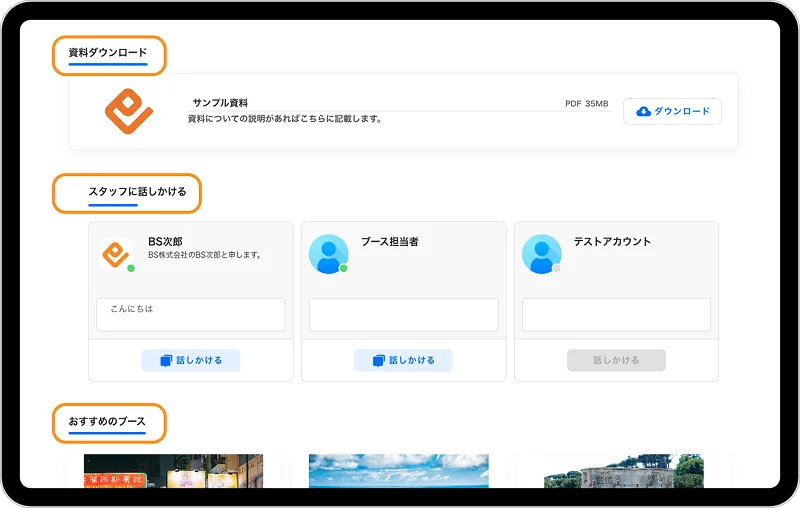Click the green status dot on BS次郎

pos(131,268)
